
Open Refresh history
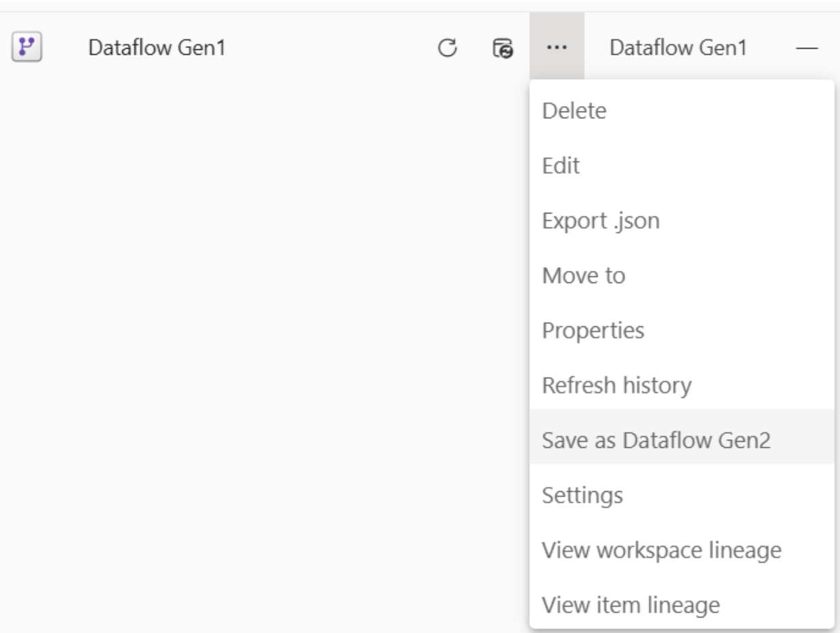[682, 386]
